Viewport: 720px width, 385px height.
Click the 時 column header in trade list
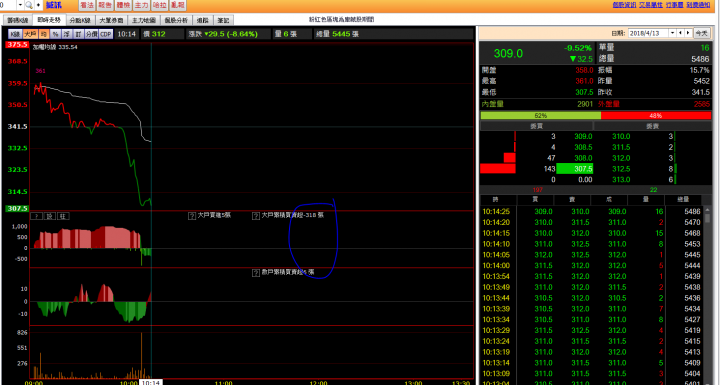point(498,200)
